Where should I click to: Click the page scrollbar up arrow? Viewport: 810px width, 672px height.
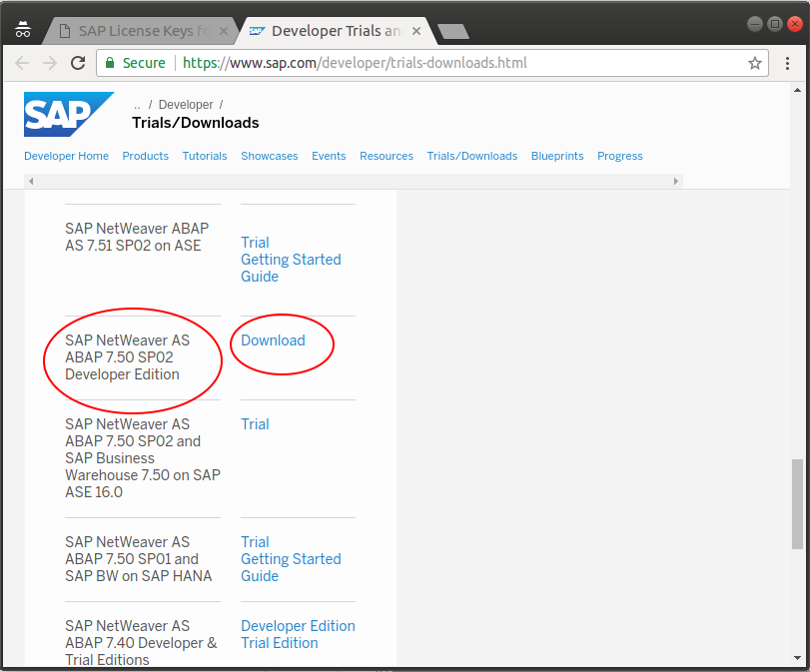[797, 90]
